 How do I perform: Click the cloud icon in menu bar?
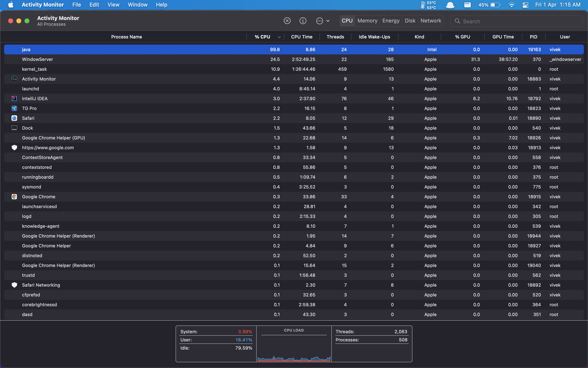point(450,5)
